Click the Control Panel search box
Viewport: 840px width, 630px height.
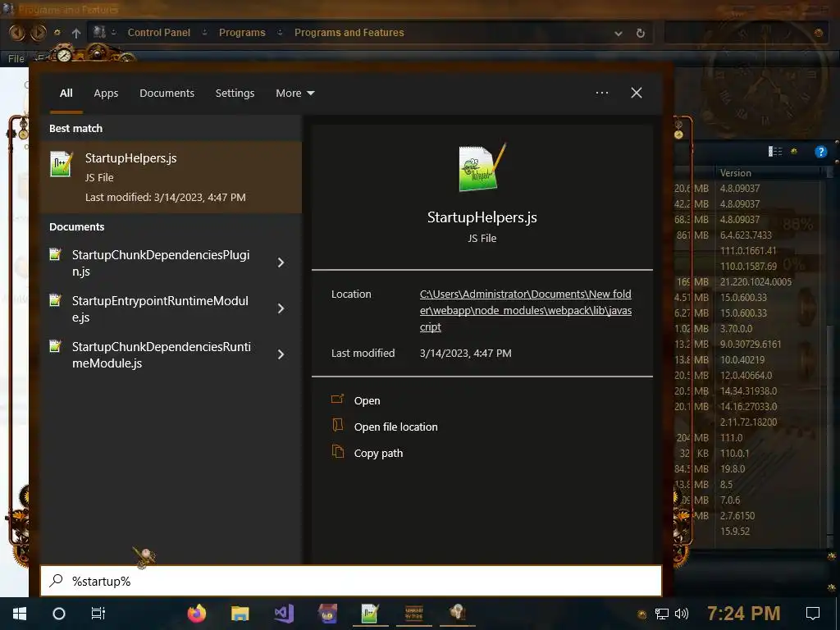click(745, 33)
